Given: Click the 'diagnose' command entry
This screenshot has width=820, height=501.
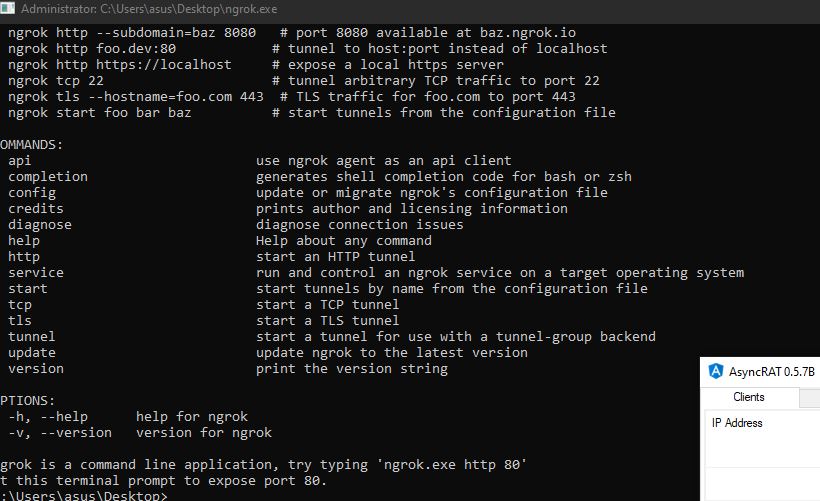Looking at the screenshot, I should pyautogui.click(x=40, y=225).
